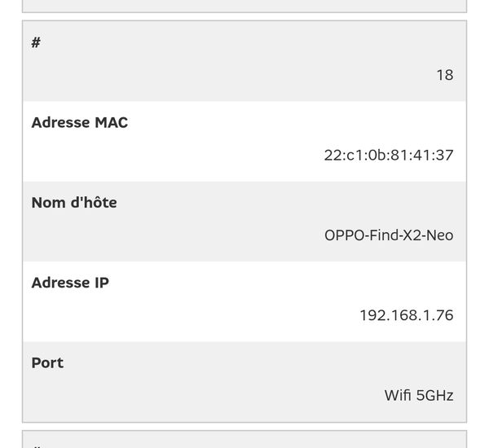Click blank area left of value 18
489x448 pixels.
click(x=228, y=75)
